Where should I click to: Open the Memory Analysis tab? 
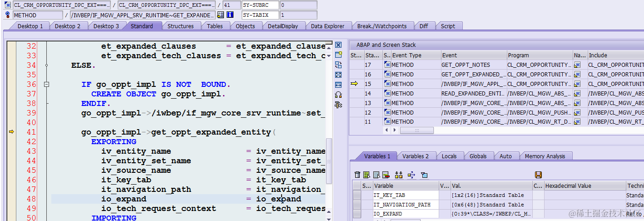tap(545, 156)
